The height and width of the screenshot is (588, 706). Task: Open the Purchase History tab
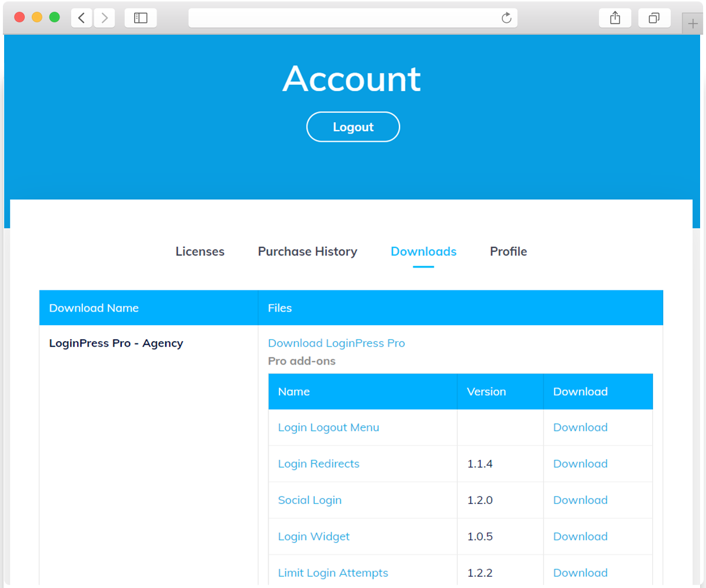(308, 252)
